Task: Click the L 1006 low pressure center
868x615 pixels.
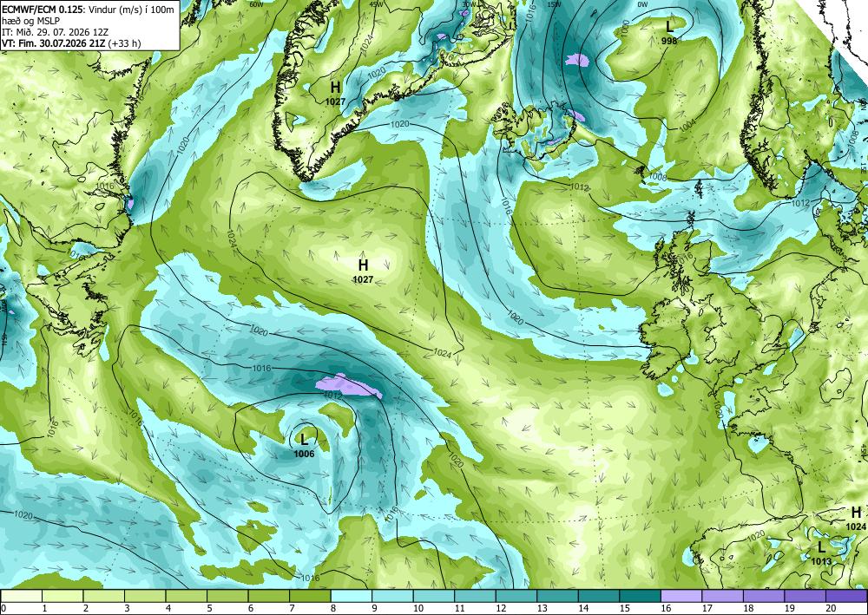Action: tap(304, 446)
